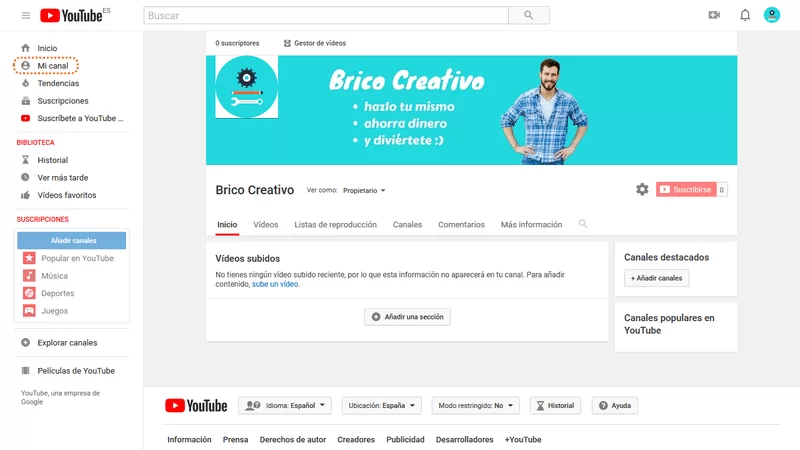Click the Mi canal person icon
The image size is (800, 450).
point(26,66)
